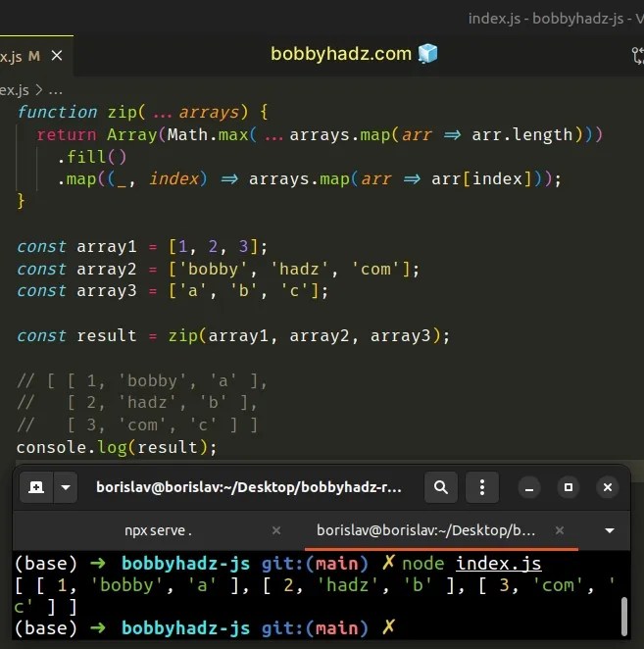Screen dimensions: 644x649
Task: Close the 'npx serve .' terminal tab
Action: click(276, 530)
